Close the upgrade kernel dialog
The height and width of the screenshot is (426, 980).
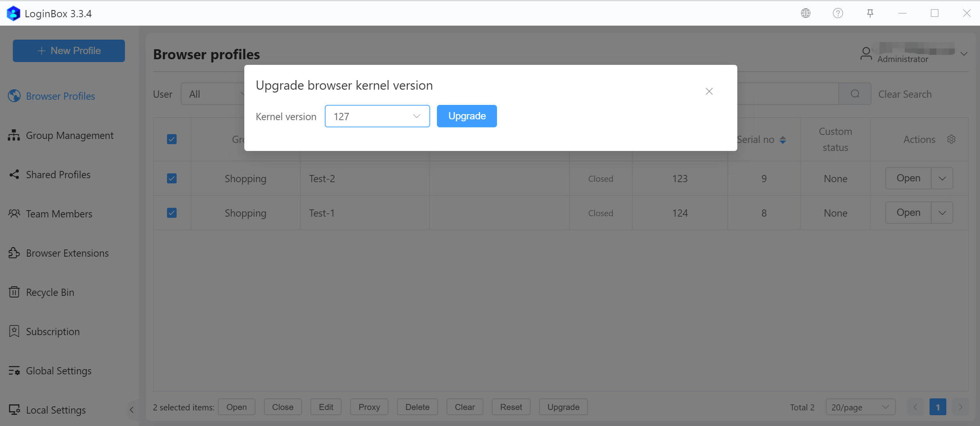pyautogui.click(x=709, y=91)
